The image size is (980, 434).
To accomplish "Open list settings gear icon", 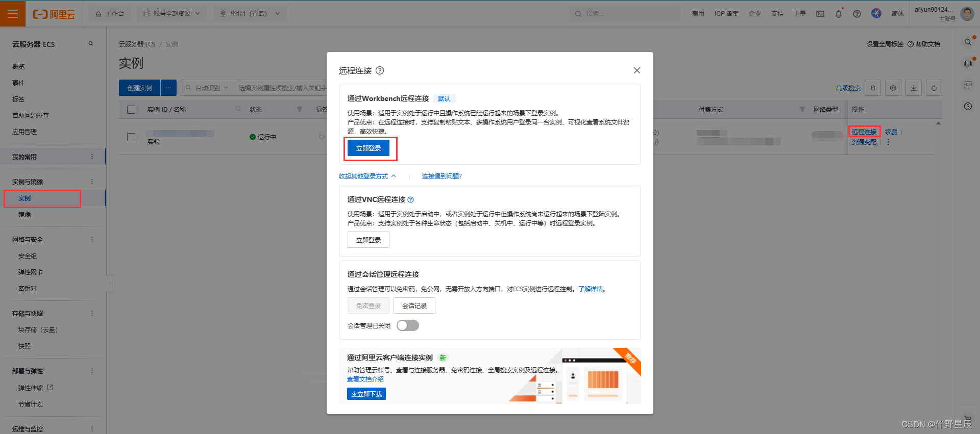I will click(x=893, y=88).
